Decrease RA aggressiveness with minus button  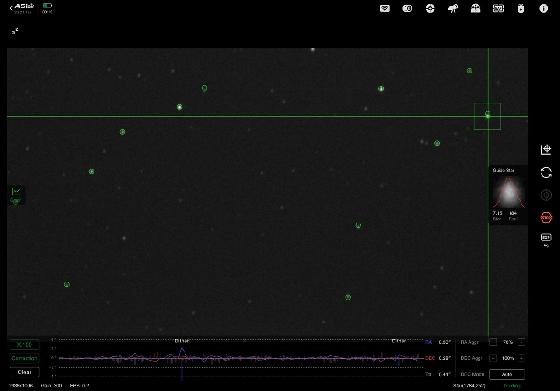point(493,342)
